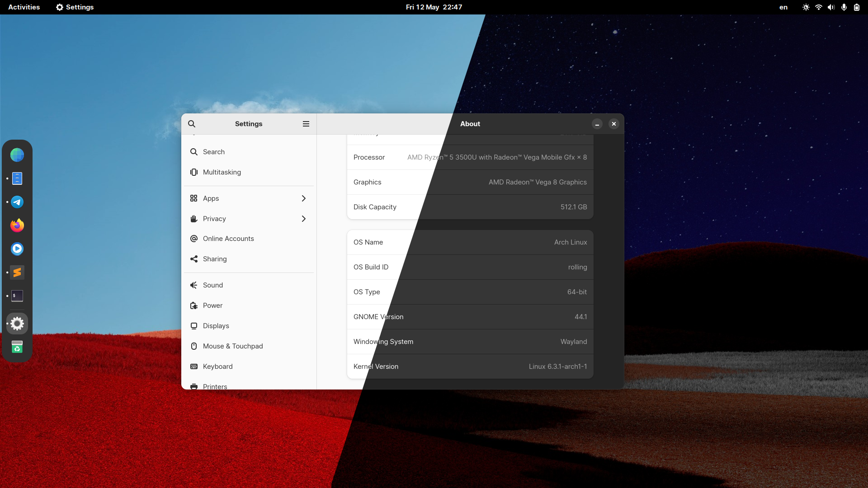Select the Displays sidebar entry
Screen dimensions: 868x488
click(x=216, y=326)
